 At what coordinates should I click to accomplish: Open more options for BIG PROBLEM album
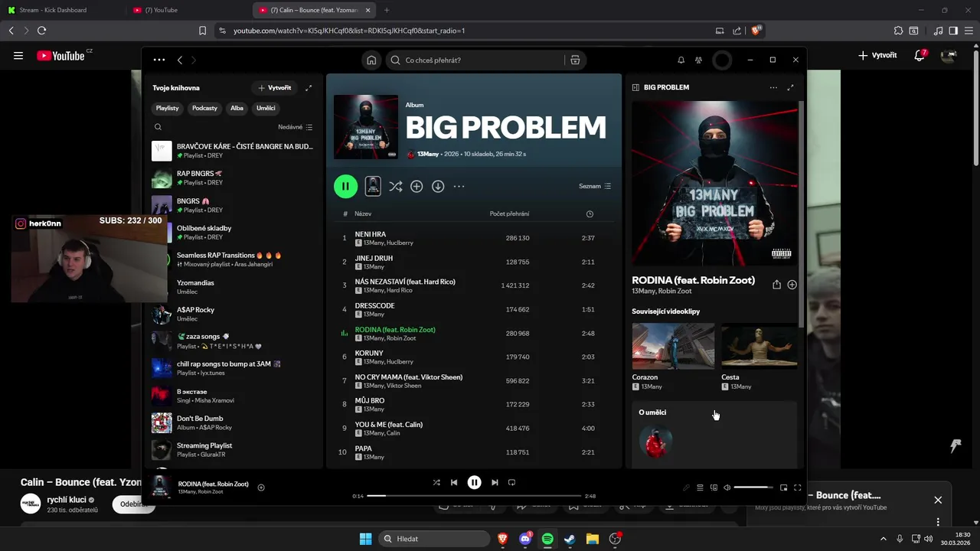(459, 186)
